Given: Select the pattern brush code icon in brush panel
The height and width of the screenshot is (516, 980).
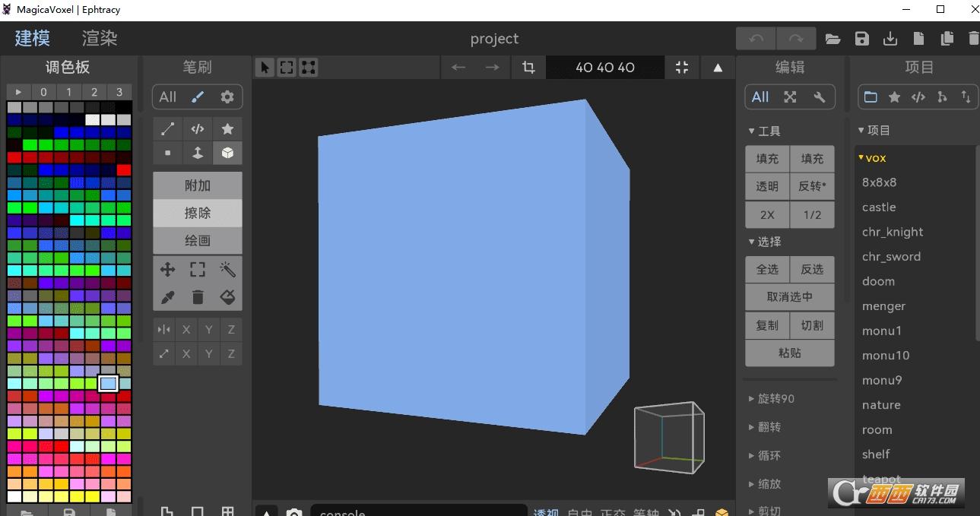Looking at the screenshot, I should click(198, 128).
